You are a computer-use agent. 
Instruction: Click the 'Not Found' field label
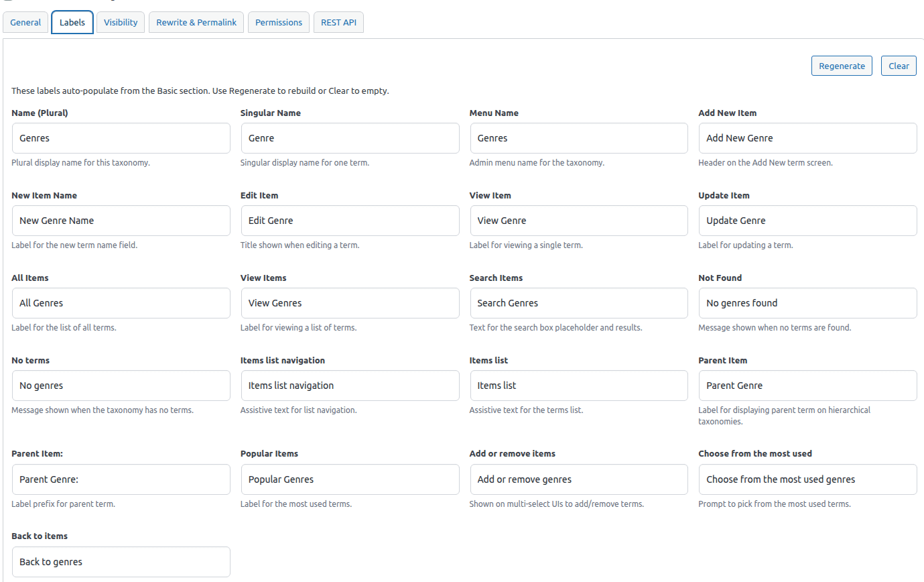coord(720,278)
